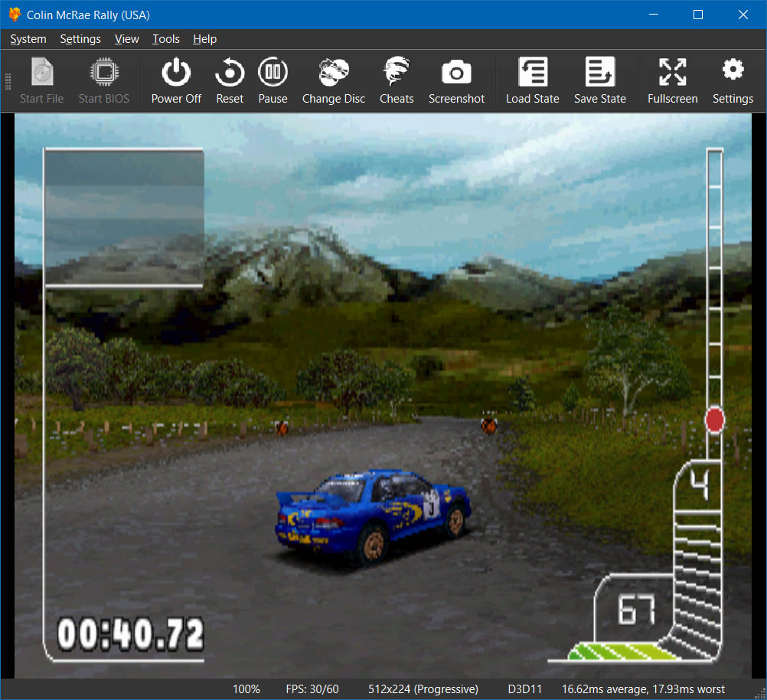
Task: Open Settings from the gear toolbar icon
Action: pos(733,80)
